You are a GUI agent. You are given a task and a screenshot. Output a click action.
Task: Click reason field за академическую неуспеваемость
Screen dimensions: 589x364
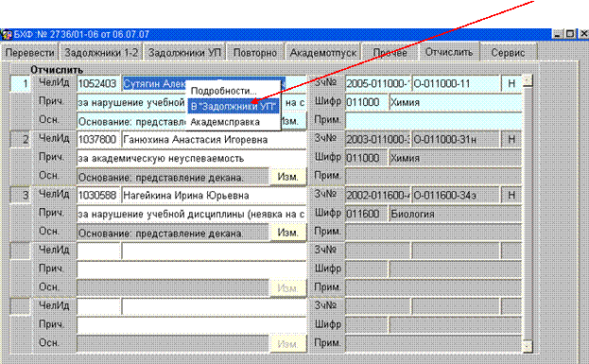[192, 158]
